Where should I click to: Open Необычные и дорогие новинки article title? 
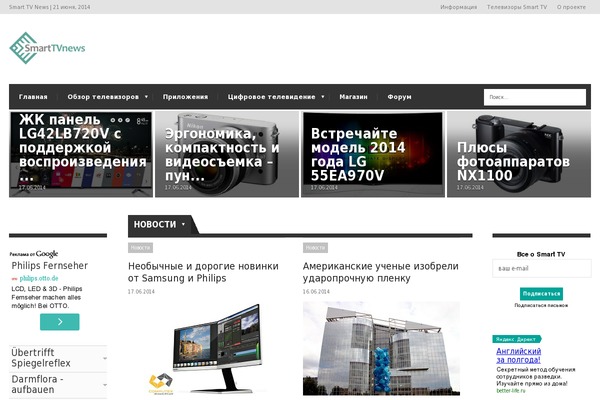coord(203,272)
